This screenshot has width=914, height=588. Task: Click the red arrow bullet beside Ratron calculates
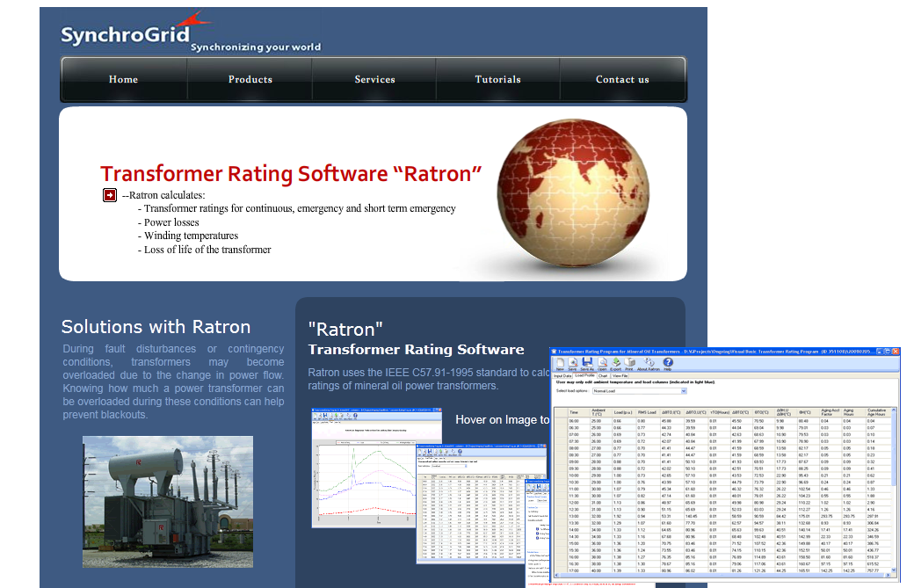tap(110, 195)
